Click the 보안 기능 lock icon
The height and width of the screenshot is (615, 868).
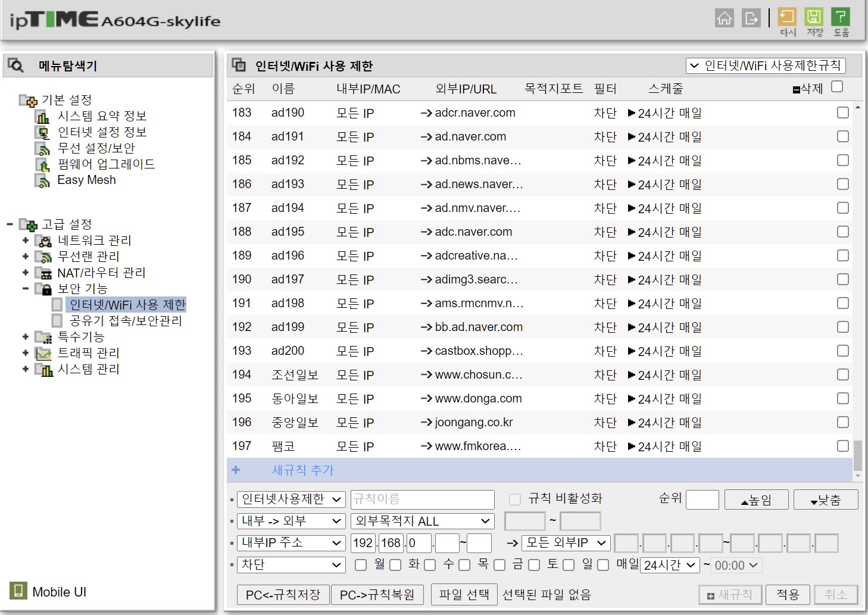(x=43, y=289)
